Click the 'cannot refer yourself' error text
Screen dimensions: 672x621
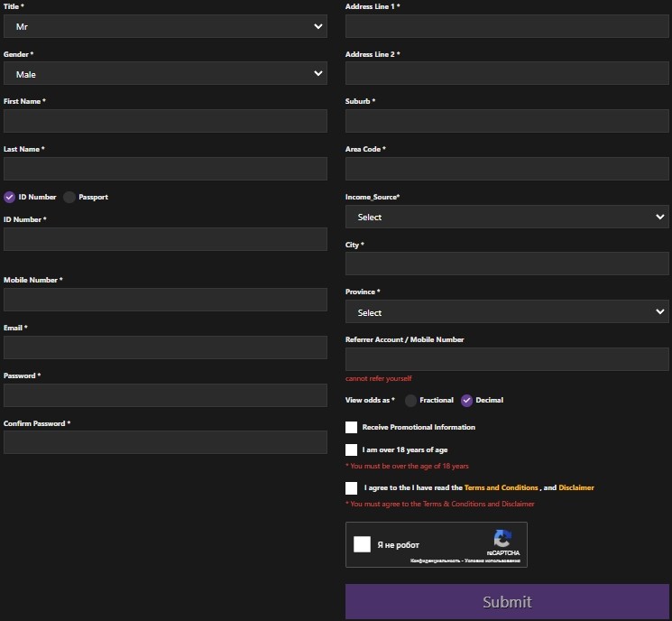[x=379, y=378]
